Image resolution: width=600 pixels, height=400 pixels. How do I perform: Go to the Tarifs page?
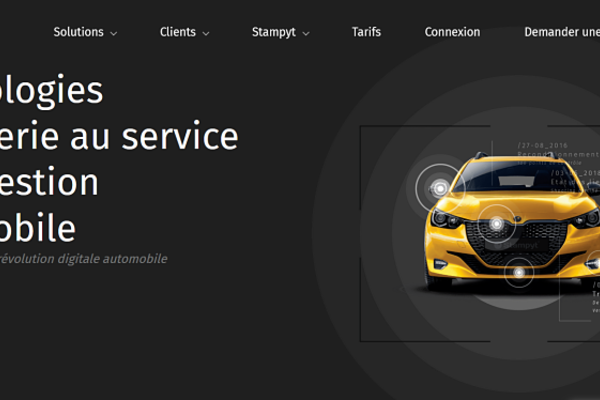(366, 32)
